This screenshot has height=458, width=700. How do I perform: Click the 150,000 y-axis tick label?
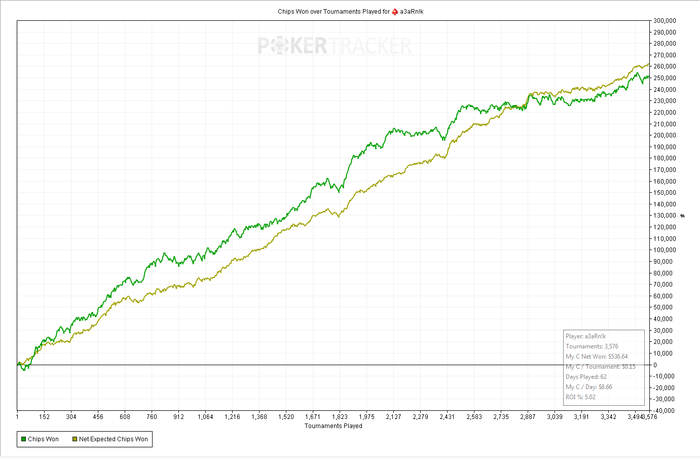[665, 193]
